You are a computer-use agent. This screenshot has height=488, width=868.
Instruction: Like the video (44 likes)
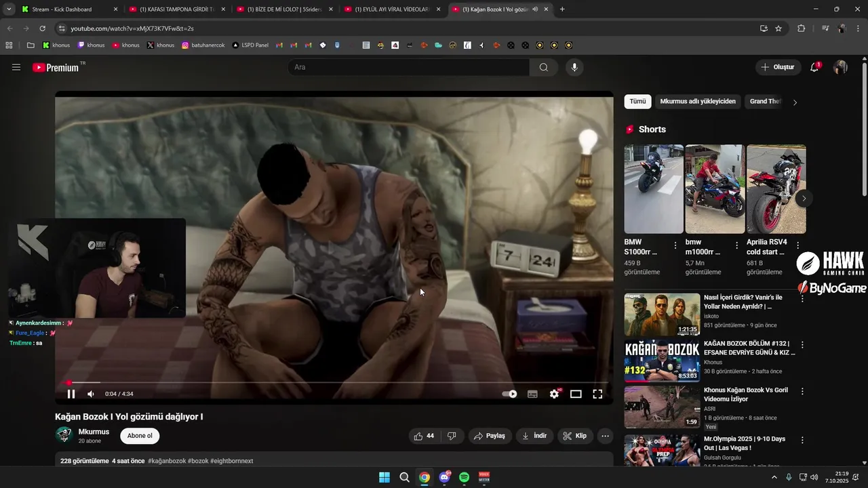click(425, 436)
